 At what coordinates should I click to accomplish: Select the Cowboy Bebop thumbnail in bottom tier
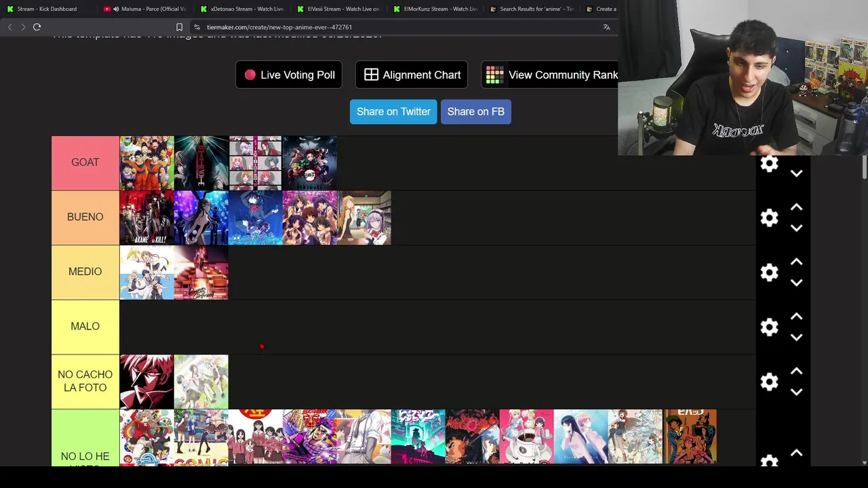tap(690, 436)
